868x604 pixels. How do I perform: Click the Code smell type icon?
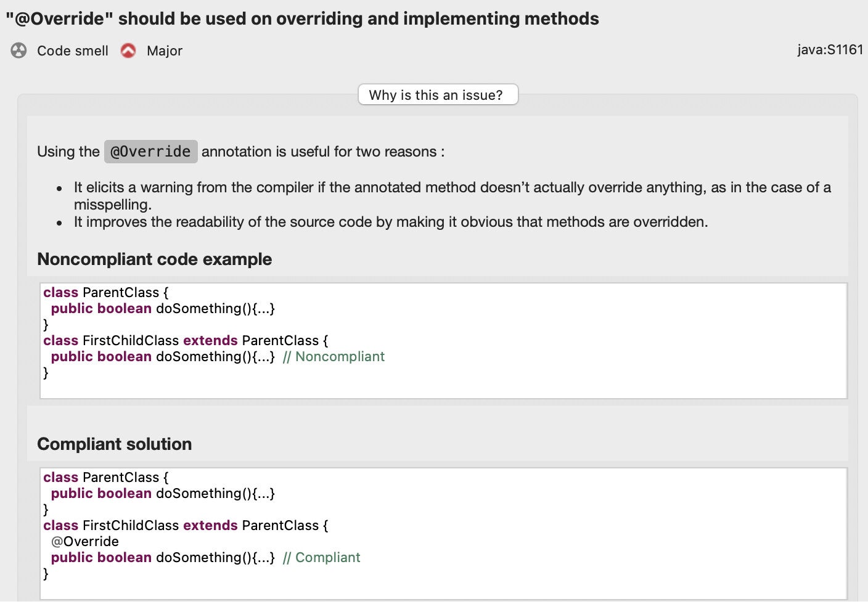(x=19, y=51)
